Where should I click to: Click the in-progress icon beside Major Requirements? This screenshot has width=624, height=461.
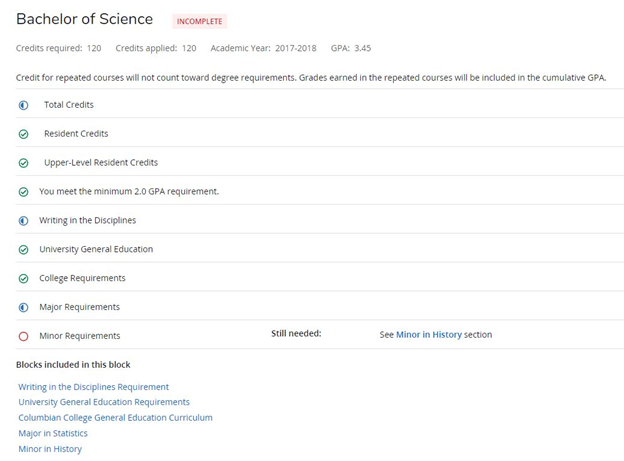coord(23,307)
